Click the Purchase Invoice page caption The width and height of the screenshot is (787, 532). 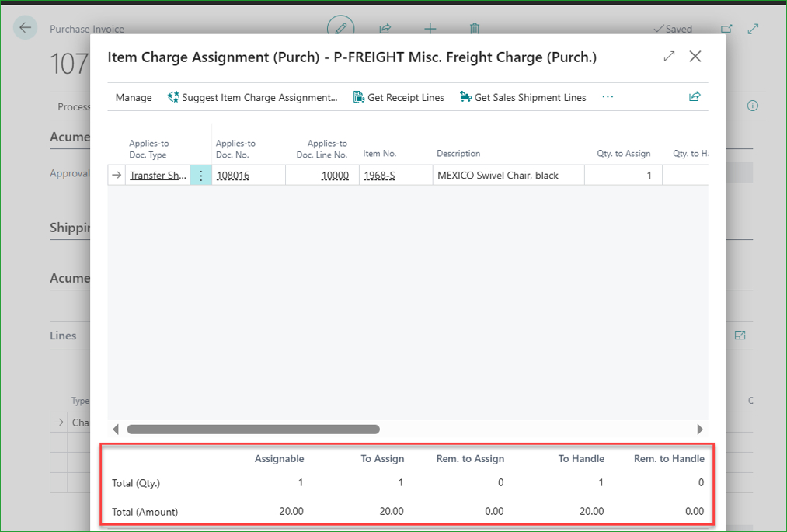87,29
